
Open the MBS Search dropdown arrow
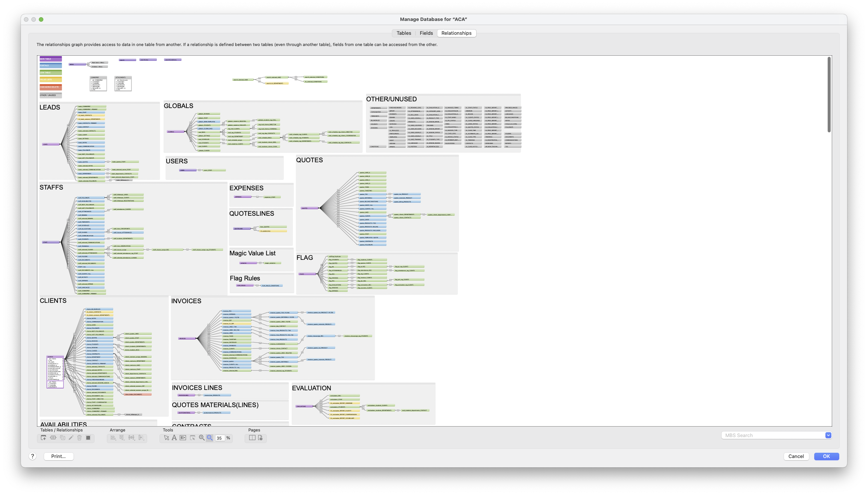tap(828, 435)
